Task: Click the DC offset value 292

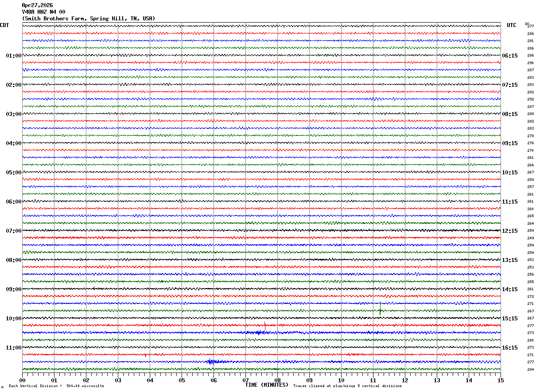Action: pos(530,100)
